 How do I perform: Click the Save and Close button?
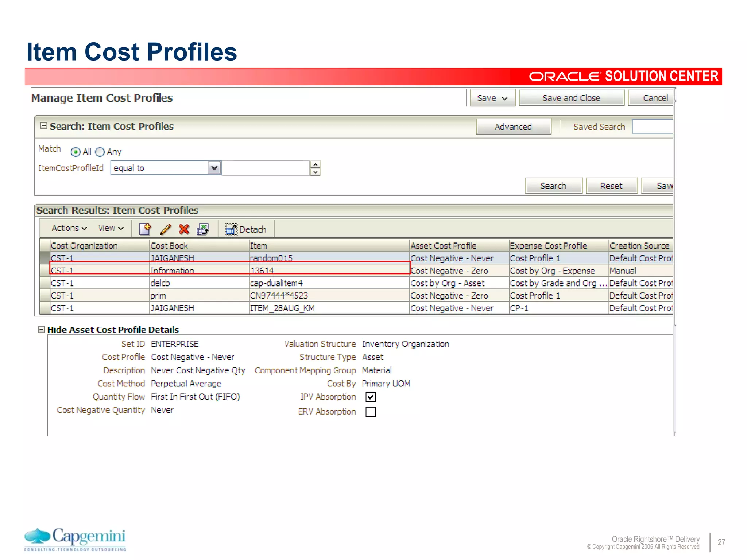[572, 98]
